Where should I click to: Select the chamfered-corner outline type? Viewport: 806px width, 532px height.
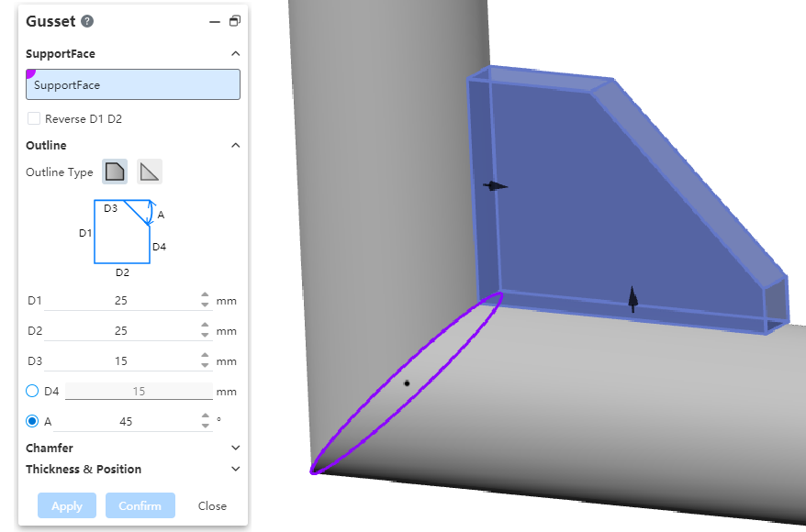click(x=115, y=172)
